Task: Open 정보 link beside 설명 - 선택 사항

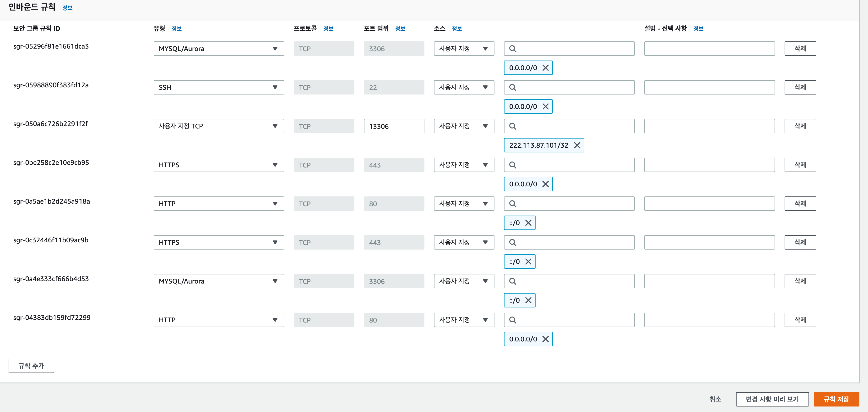Action: pos(698,29)
